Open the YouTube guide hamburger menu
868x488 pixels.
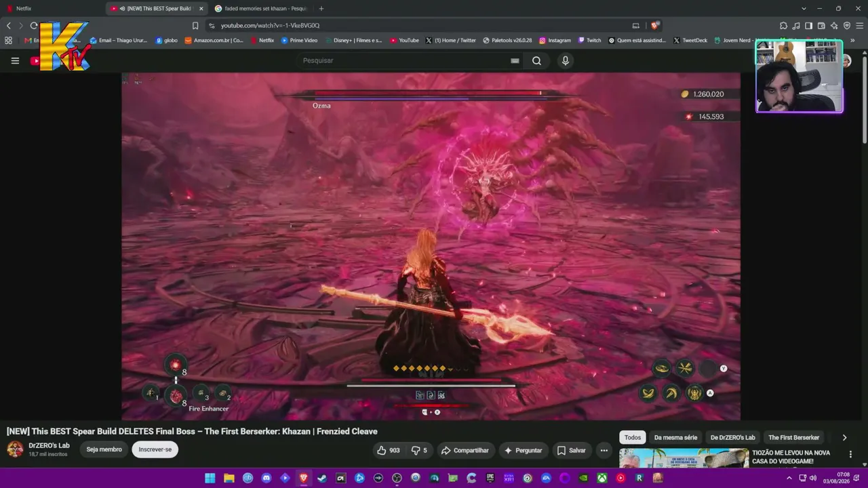[15, 60]
